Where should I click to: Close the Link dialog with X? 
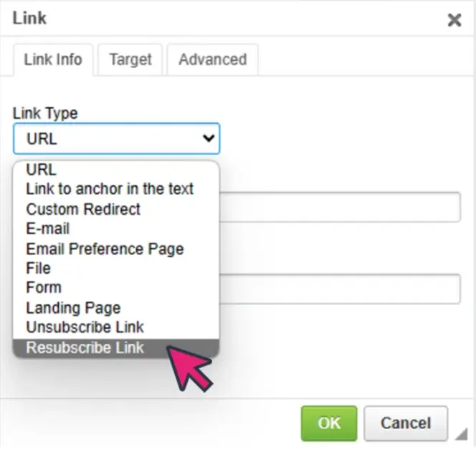[454, 20]
